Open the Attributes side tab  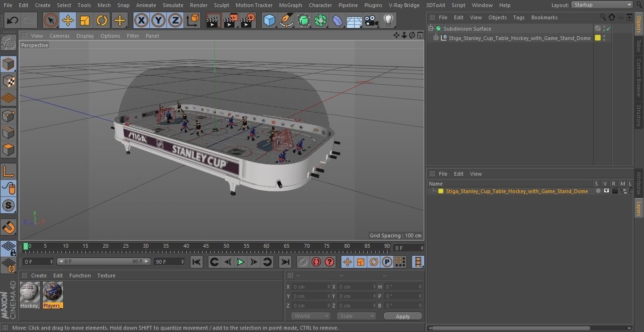coord(639,183)
